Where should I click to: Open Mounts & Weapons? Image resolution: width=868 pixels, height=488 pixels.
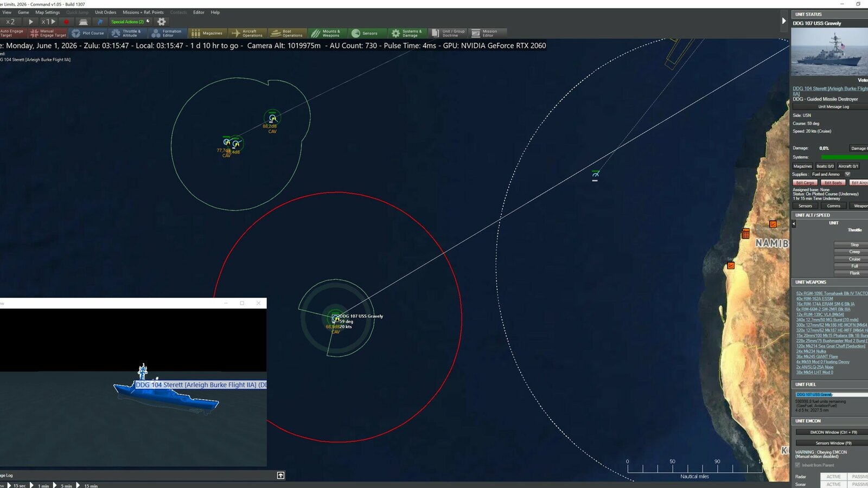pos(327,33)
